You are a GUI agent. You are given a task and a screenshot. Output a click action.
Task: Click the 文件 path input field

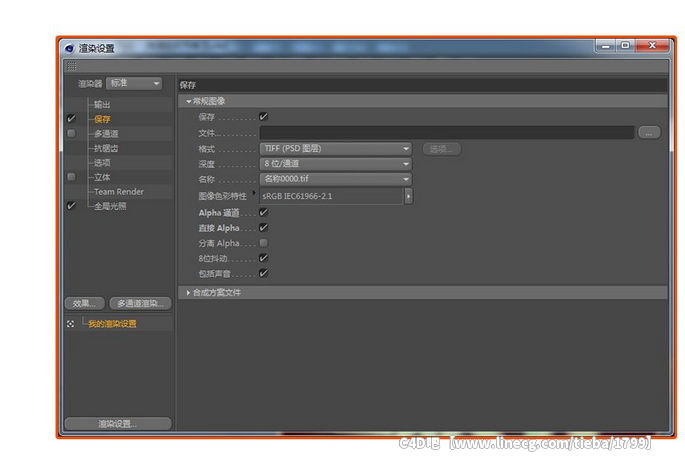click(x=446, y=132)
